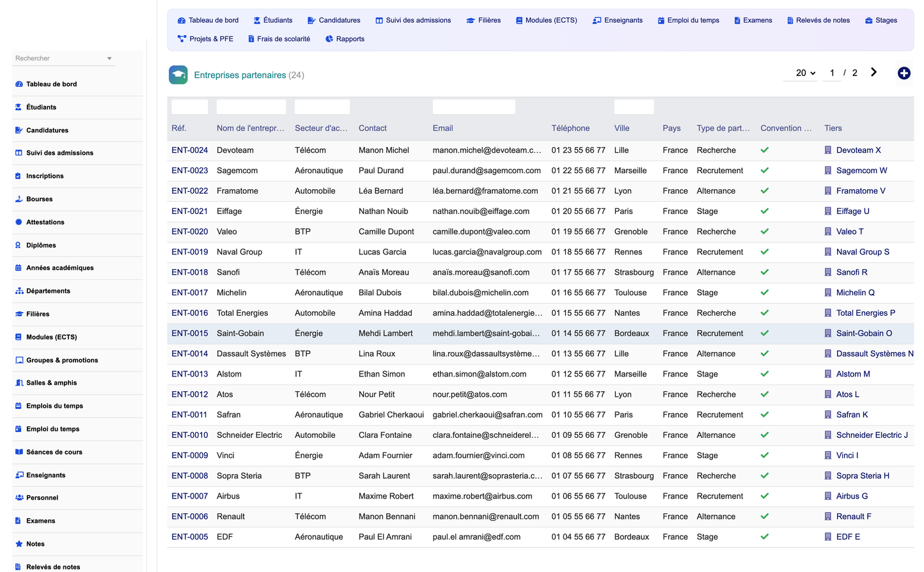
Task: Click the Tableau de bord sidebar icon
Action: coord(19,84)
